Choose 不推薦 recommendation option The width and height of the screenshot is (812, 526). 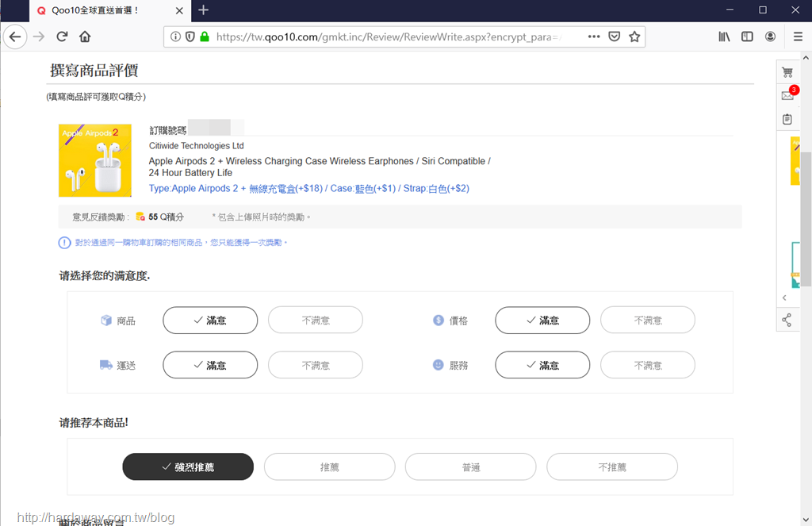coord(612,467)
